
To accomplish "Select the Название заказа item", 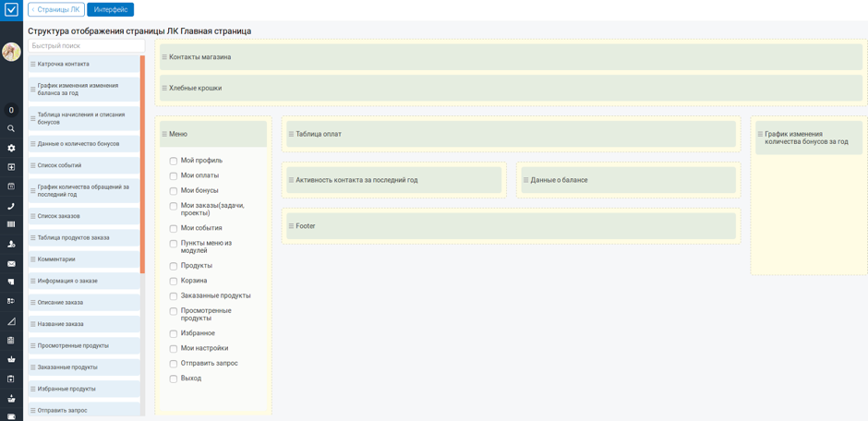I will click(x=84, y=324).
